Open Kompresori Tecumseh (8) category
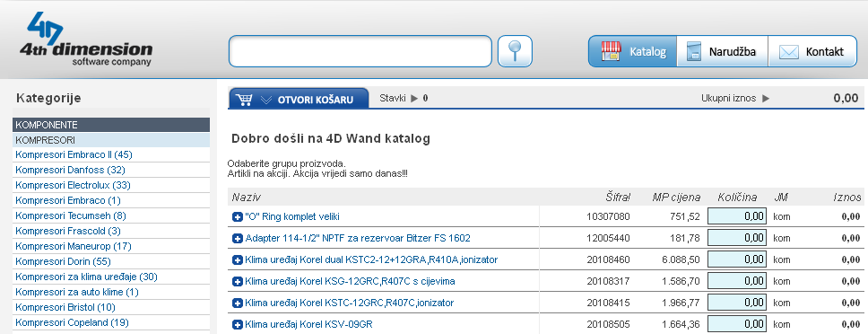Viewport: 868px width, 334px height. point(71,215)
